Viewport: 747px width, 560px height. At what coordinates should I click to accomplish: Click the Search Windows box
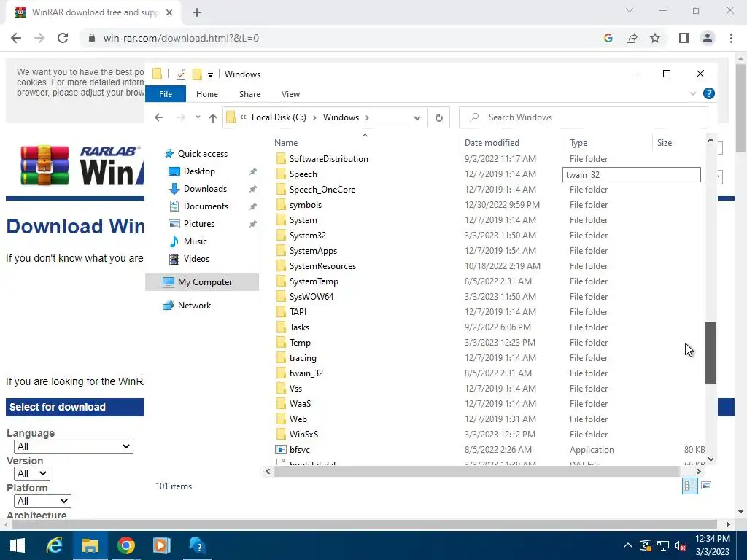pos(584,117)
